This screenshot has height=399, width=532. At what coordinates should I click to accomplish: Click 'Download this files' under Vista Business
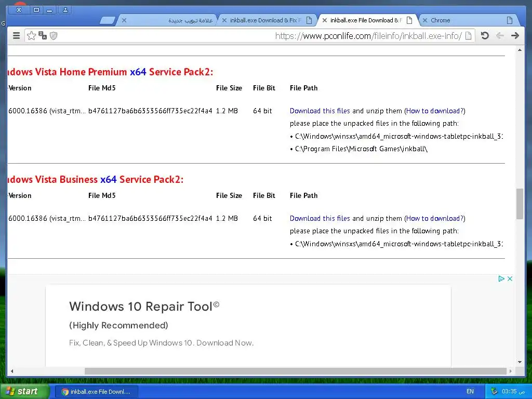tap(320, 219)
